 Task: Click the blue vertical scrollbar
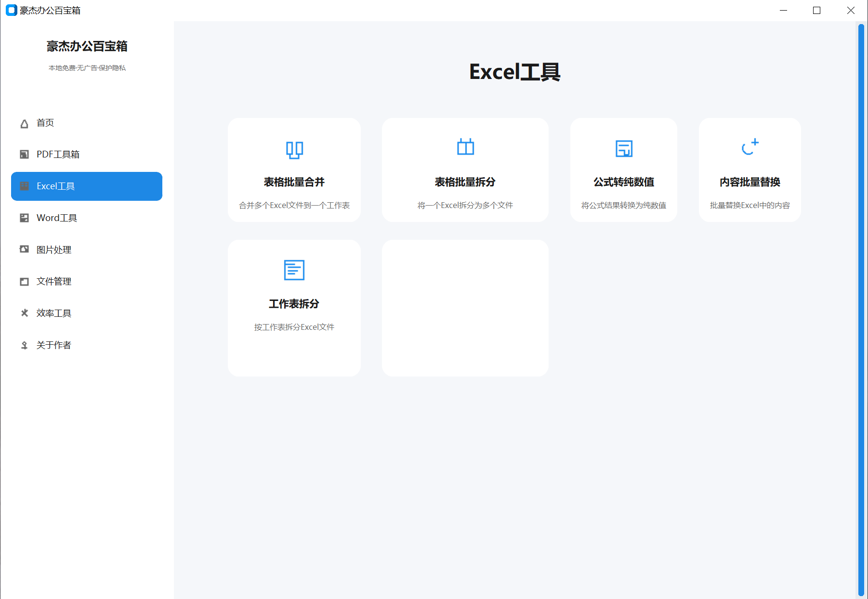pos(861,310)
